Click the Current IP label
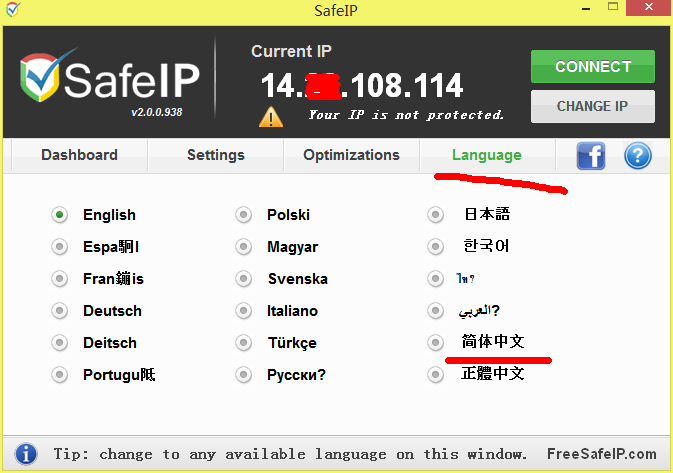The image size is (673, 473). tap(291, 52)
